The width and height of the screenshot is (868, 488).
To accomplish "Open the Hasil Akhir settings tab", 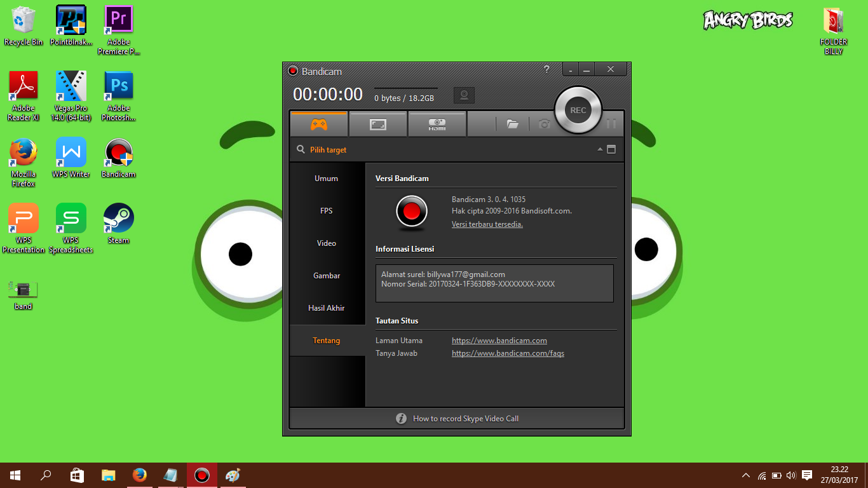I will coord(327,308).
